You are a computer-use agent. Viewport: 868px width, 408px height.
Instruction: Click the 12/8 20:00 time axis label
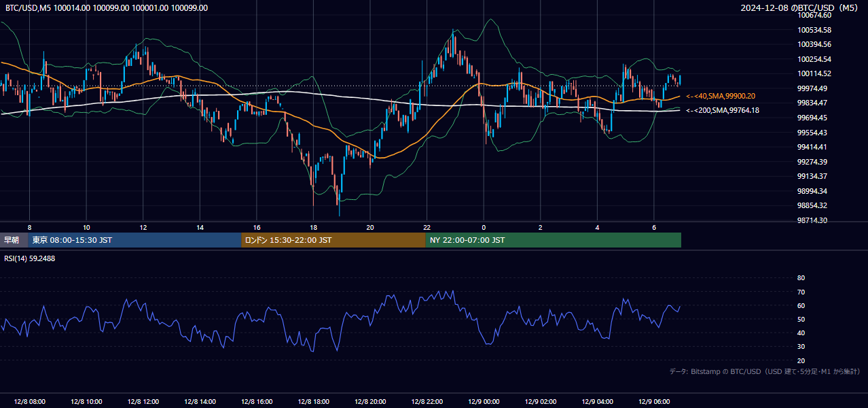click(x=370, y=402)
